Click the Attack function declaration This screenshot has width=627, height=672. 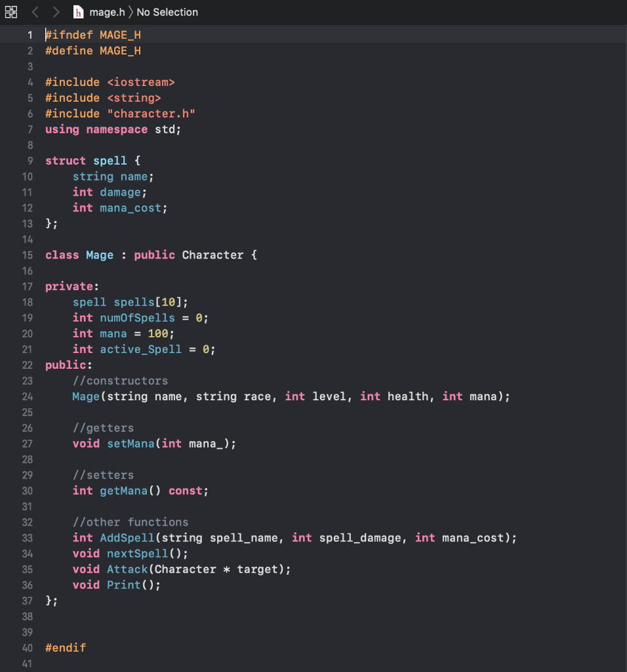[x=127, y=569]
